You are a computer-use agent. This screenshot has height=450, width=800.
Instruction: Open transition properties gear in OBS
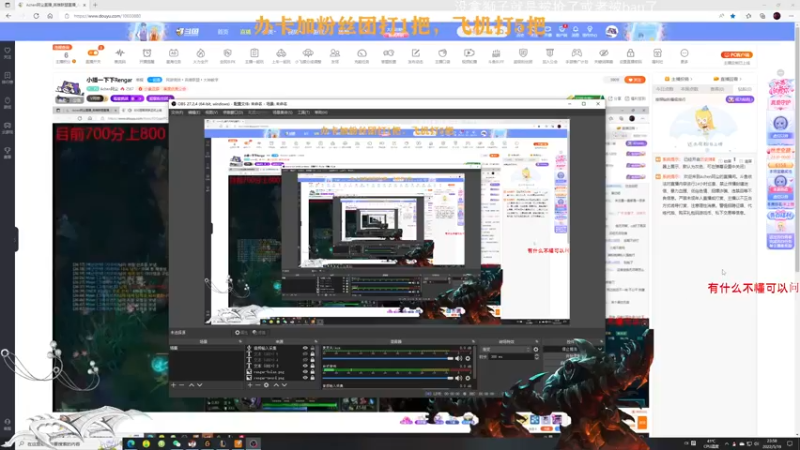coord(536,349)
